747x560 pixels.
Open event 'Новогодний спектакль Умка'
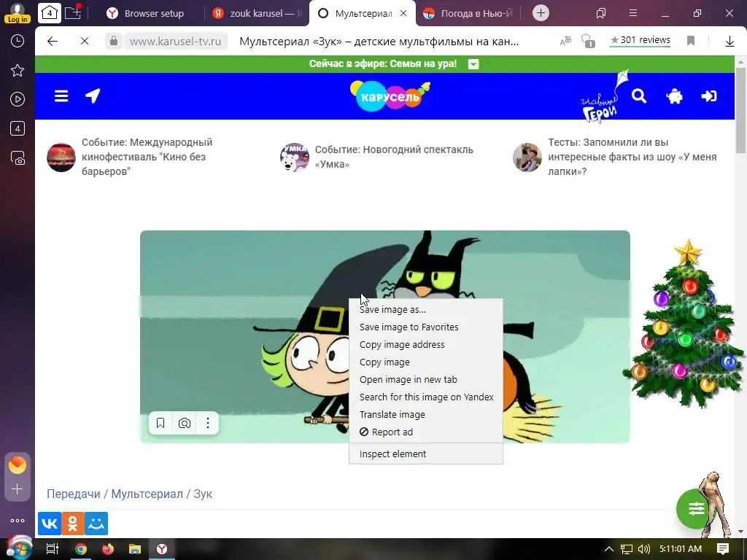pos(376,157)
